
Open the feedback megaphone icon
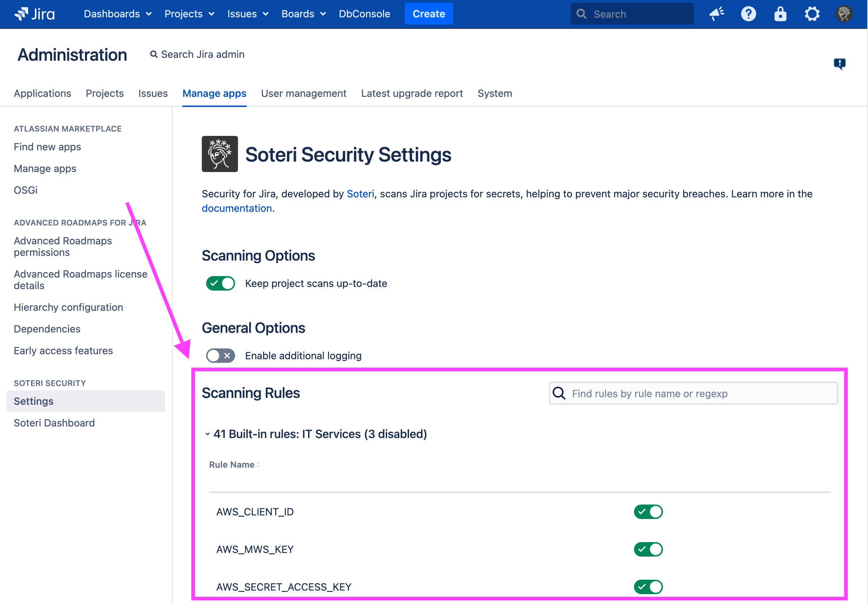coord(716,14)
